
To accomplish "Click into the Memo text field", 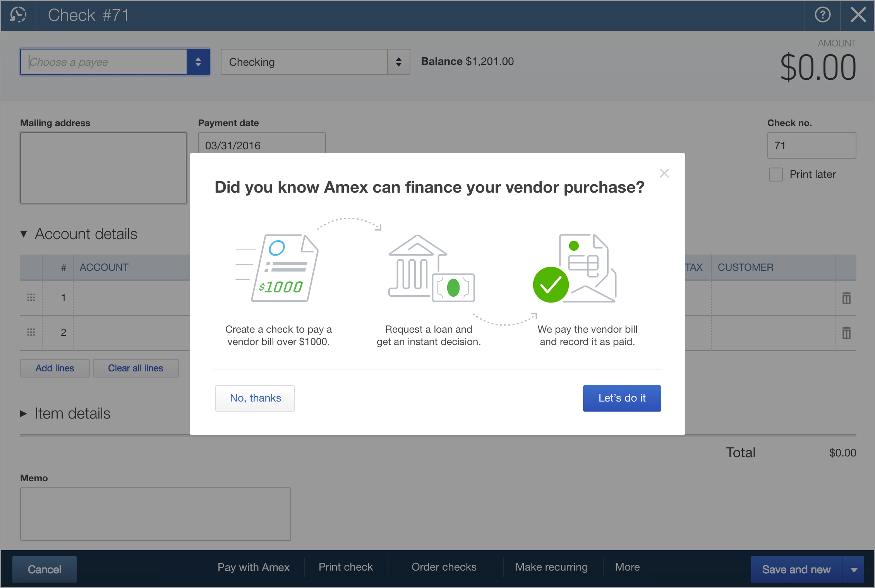I will click(155, 514).
